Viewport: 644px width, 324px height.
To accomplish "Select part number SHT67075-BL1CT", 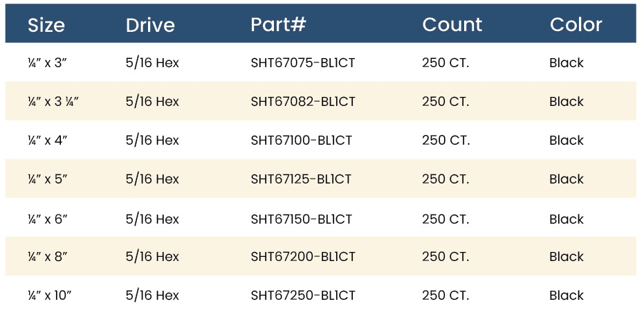I will [x=303, y=63].
